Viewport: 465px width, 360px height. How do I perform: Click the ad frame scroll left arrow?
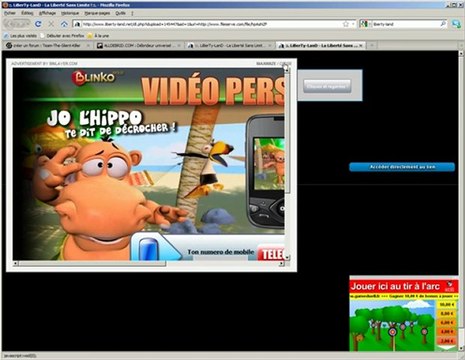pos(15,264)
